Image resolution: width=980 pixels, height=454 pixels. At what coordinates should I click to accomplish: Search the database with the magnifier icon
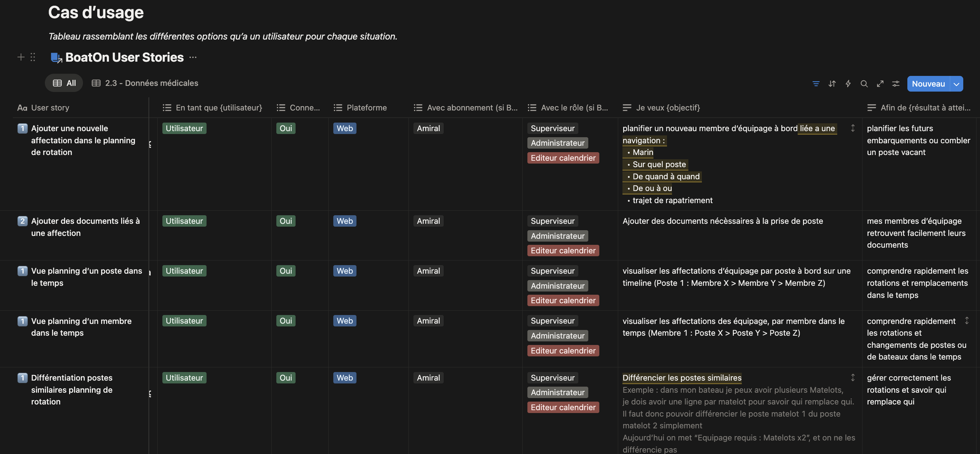coord(864,83)
